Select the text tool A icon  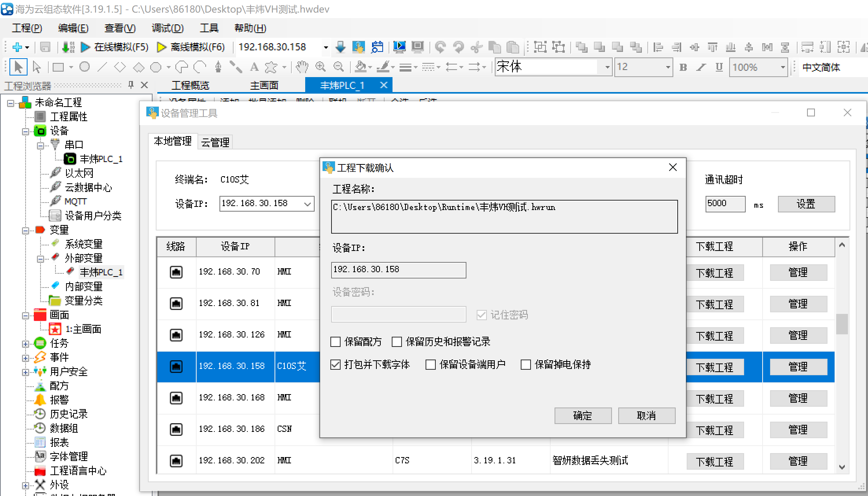point(254,67)
